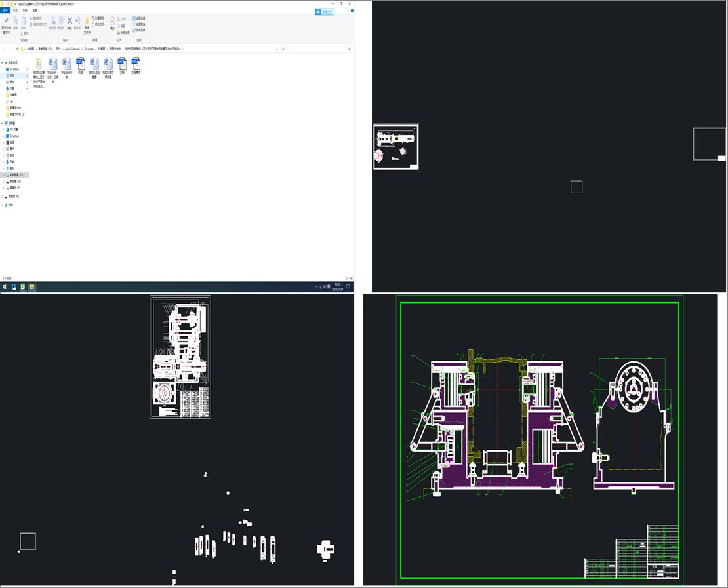Refresh the folder using the address bar refresh icon
The width and height of the screenshot is (728, 588).
tap(283, 49)
